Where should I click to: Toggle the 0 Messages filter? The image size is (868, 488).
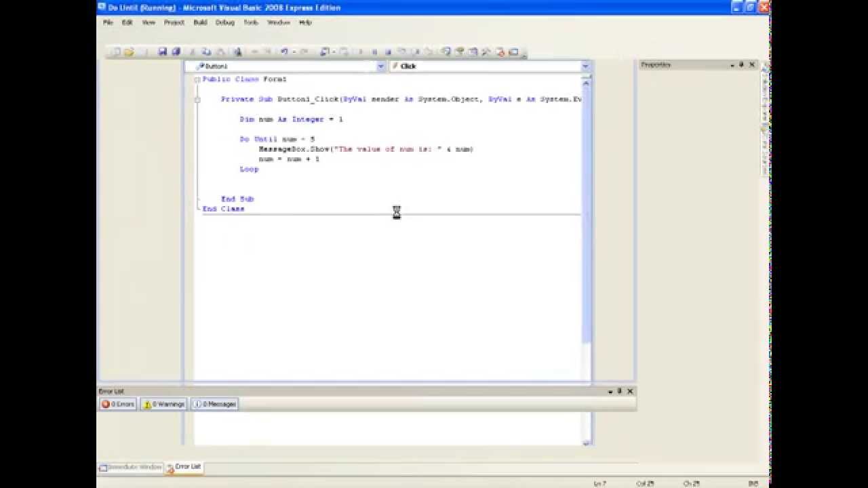tap(214, 404)
